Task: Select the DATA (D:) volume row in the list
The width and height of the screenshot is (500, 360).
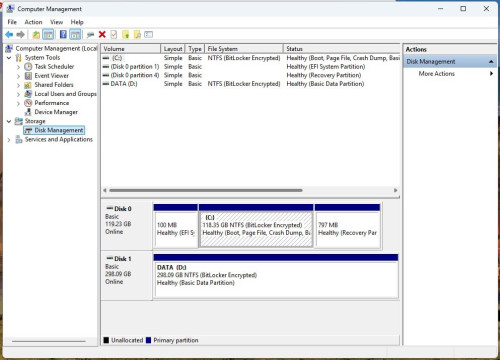Action: coord(251,84)
